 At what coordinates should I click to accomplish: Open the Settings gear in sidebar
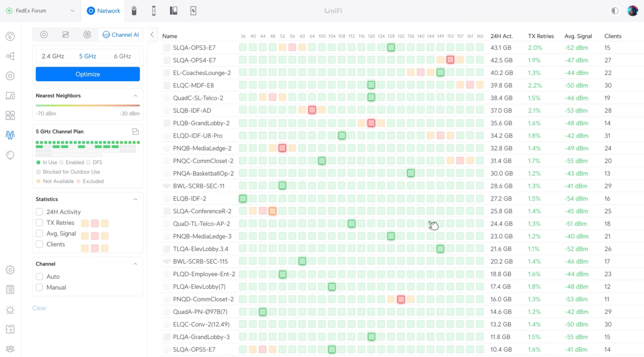click(10, 270)
